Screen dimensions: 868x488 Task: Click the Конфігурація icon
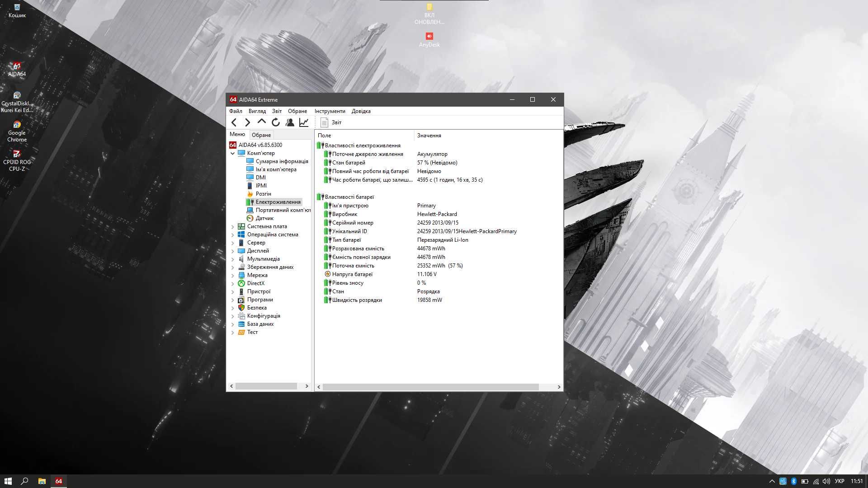pyautogui.click(x=241, y=316)
